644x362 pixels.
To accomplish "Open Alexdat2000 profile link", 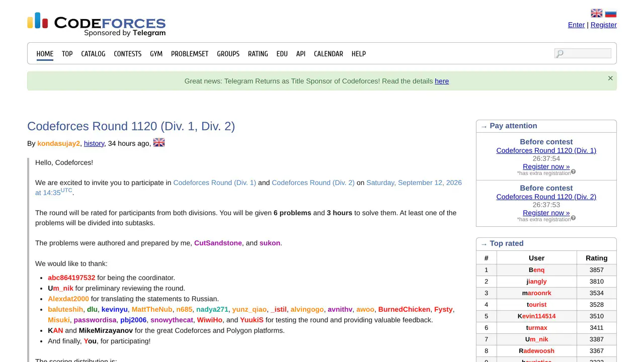I will tap(68, 299).
